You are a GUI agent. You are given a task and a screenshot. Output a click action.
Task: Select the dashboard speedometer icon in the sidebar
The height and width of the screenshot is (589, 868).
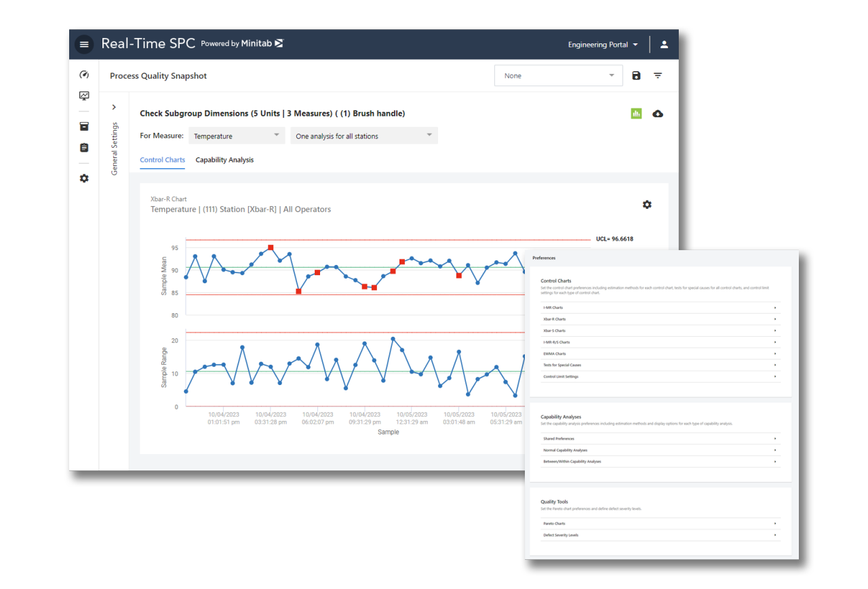point(83,75)
